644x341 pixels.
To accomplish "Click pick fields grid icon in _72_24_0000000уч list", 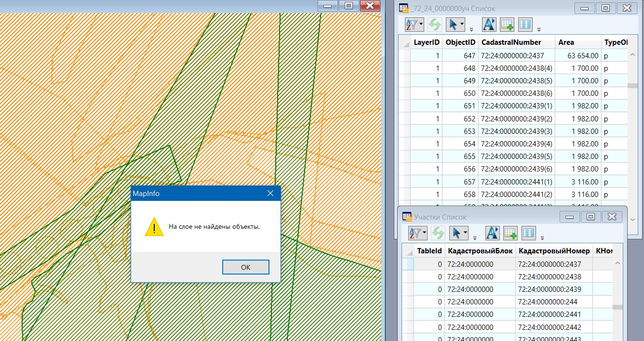I will click(525, 24).
